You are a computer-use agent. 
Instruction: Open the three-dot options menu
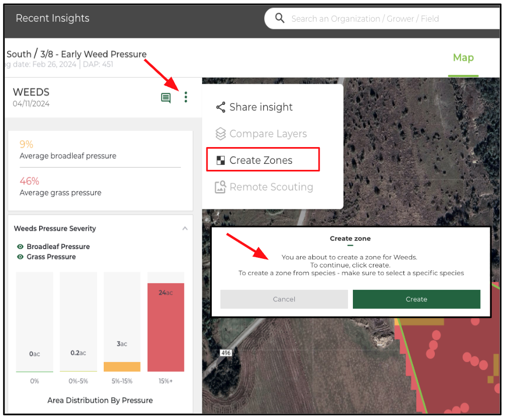(x=186, y=97)
